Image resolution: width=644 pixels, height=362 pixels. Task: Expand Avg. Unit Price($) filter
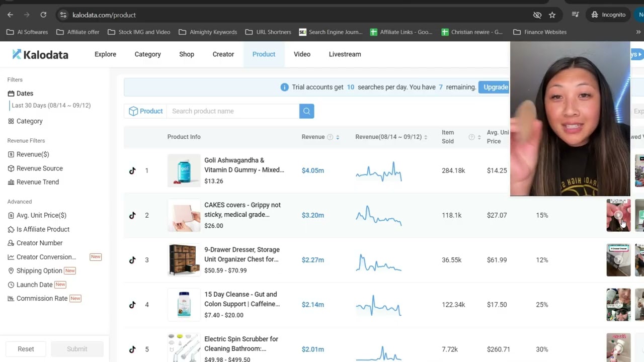point(37,215)
